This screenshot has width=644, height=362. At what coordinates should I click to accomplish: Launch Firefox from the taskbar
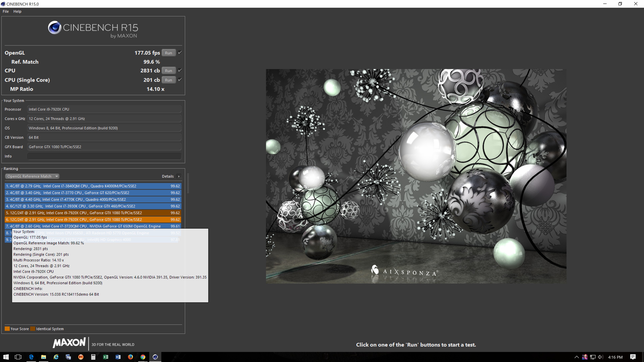click(130, 357)
